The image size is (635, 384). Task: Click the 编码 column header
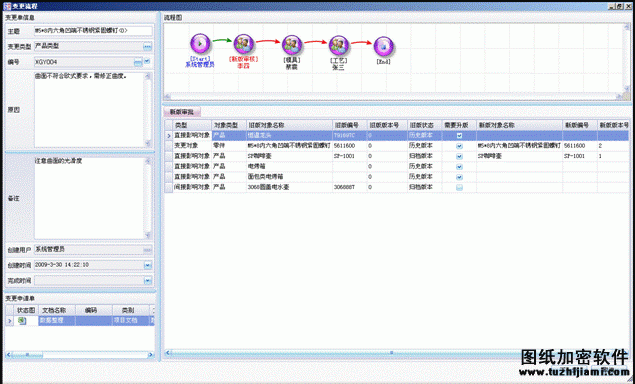94,310
